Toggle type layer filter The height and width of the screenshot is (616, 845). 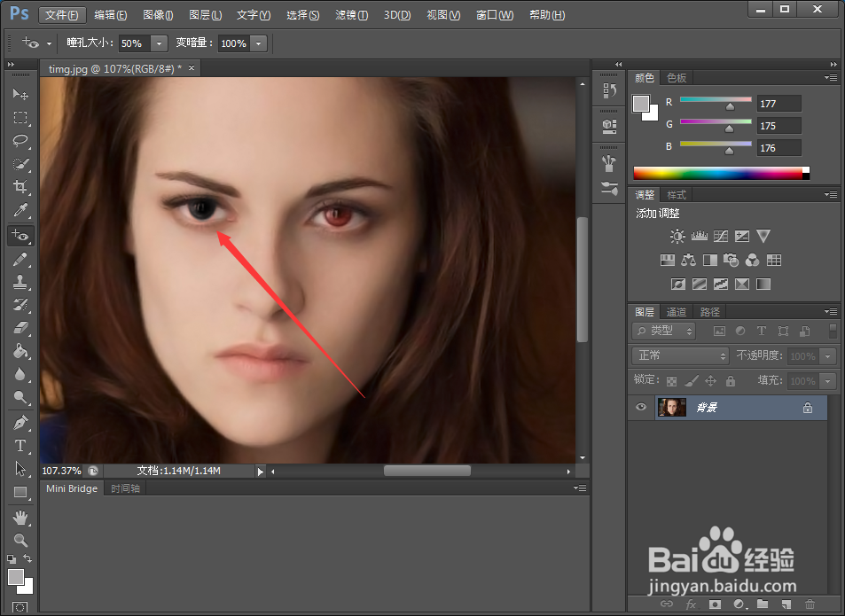tap(762, 331)
